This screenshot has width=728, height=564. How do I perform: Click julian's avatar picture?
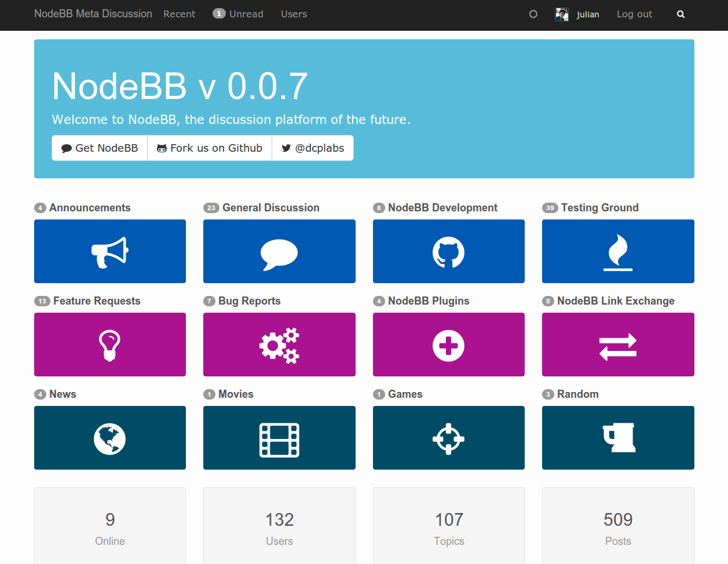click(x=562, y=14)
